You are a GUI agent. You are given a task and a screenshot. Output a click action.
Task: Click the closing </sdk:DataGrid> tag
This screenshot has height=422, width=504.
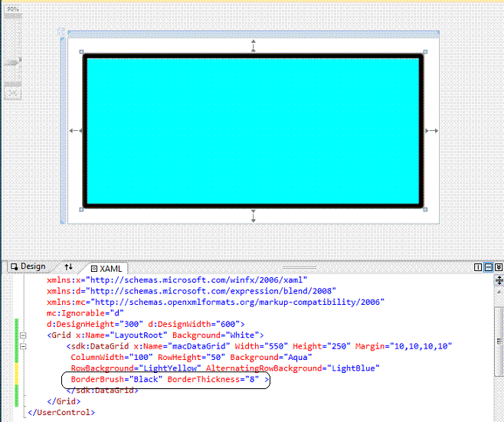click(x=102, y=390)
